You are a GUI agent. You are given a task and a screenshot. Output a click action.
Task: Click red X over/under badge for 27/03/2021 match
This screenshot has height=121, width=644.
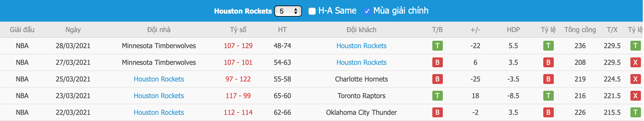point(635,62)
